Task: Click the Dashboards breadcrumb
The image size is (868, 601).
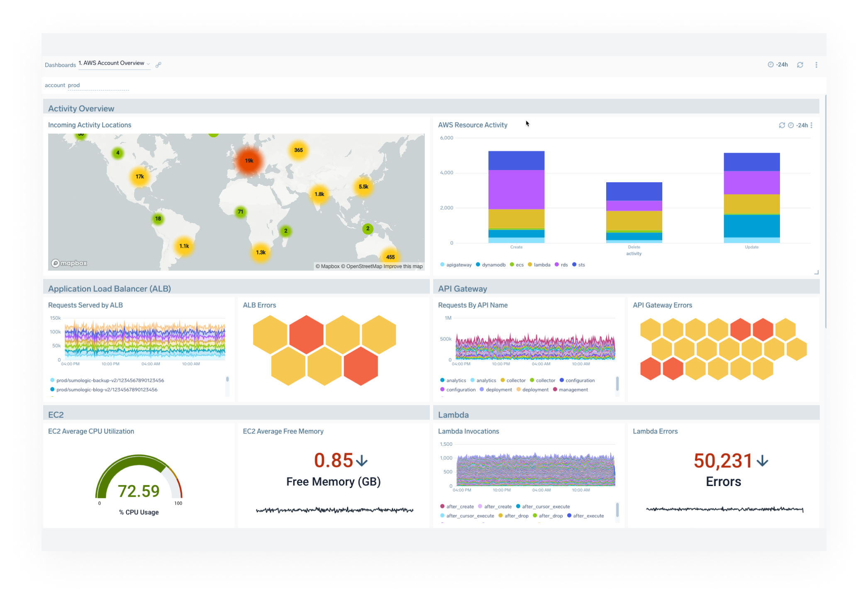Action: point(60,65)
